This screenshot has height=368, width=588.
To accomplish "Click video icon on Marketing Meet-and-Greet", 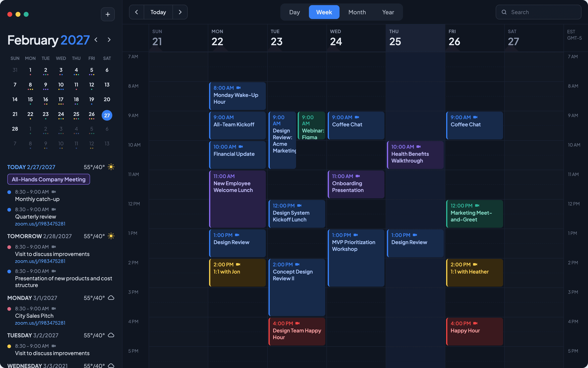I will (477, 205).
